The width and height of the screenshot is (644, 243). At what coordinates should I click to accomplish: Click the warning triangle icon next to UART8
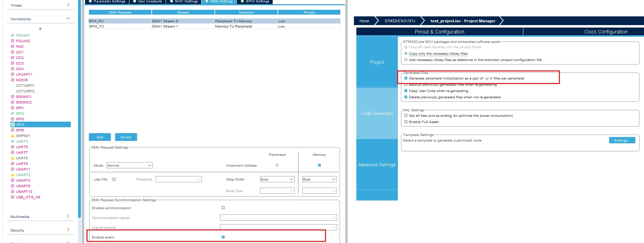[13, 158]
